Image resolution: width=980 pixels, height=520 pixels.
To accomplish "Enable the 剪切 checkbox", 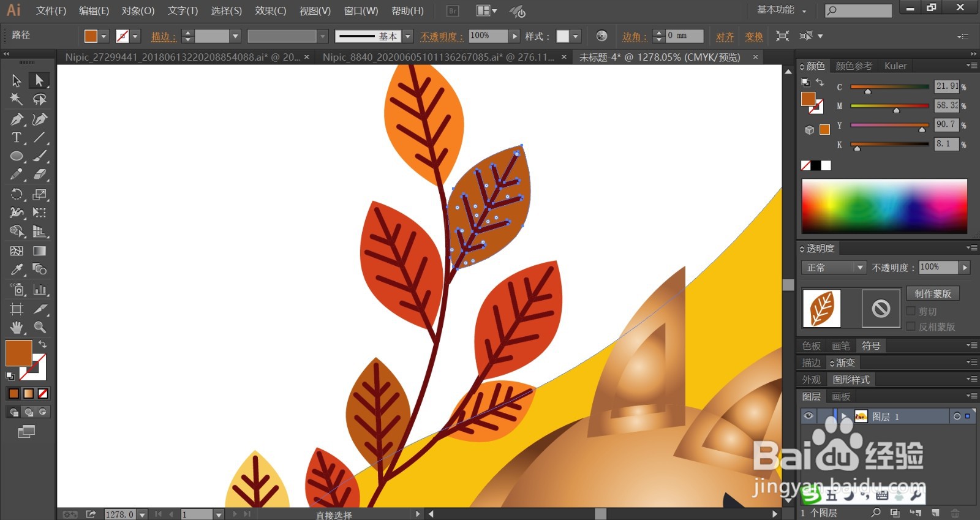I will click(911, 311).
